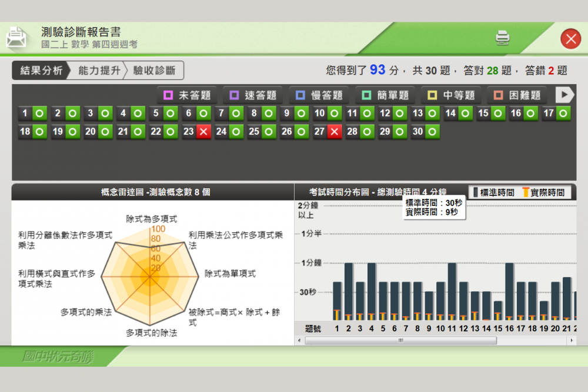Expand more filters with arrow button
The width and height of the screenshot is (588, 392).
[565, 95]
